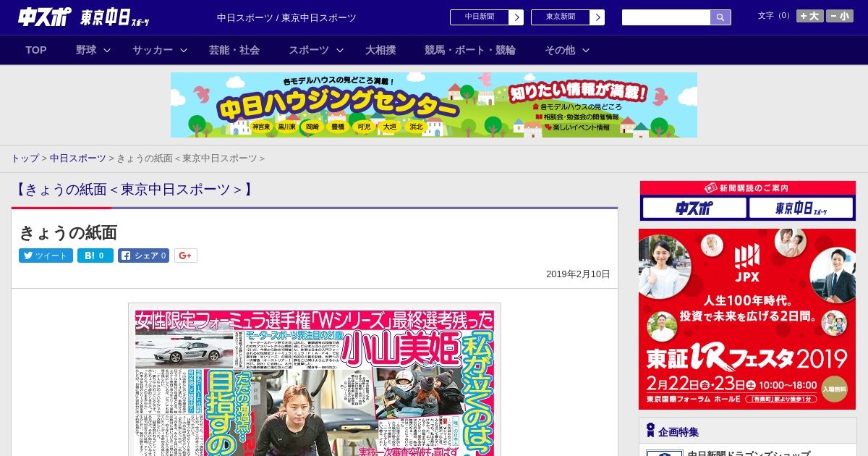Image resolution: width=868 pixels, height=456 pixels.
Task: Follow the トップ breadcrumb link
Action: tap(25, 158)
